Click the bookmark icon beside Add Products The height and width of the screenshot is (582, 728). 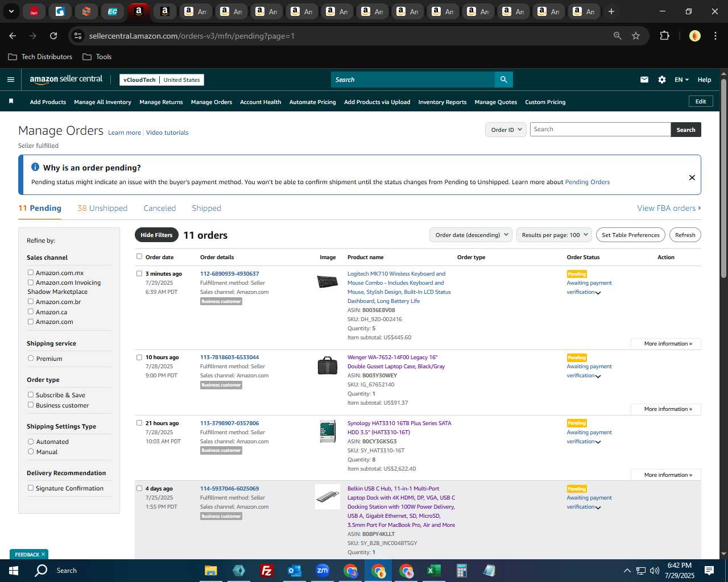pyautogui.click(x=11, y=101)
